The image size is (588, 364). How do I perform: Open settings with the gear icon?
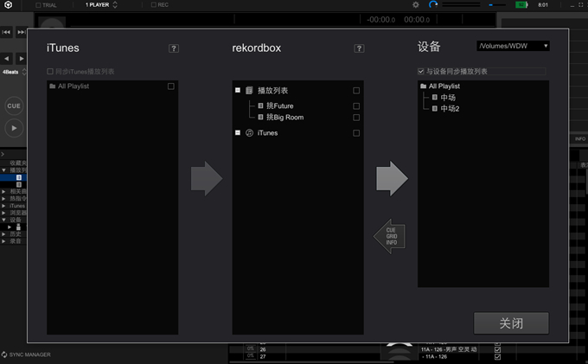415,5
